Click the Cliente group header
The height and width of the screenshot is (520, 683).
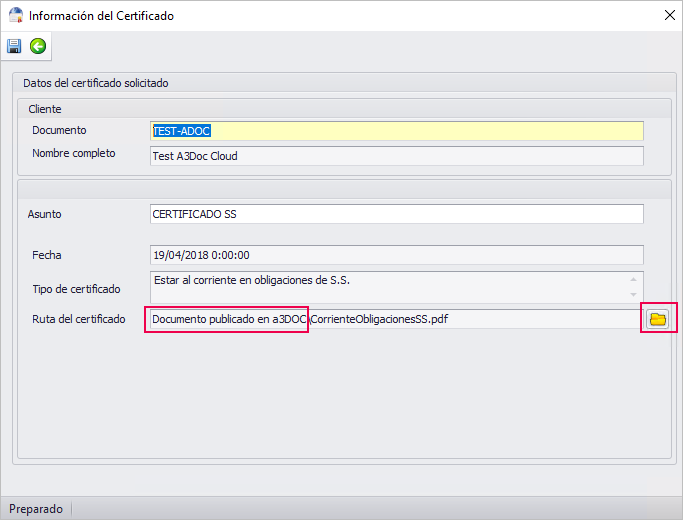45,109
